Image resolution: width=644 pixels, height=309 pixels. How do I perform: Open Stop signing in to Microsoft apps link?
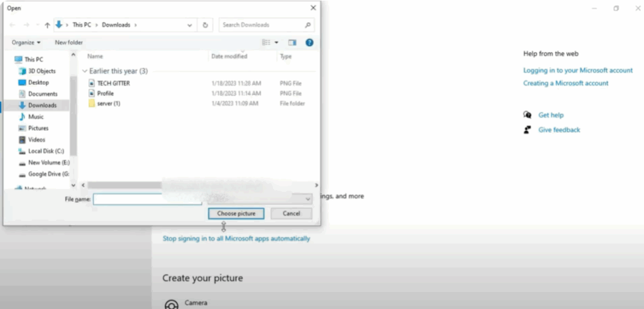coord(236,239)
